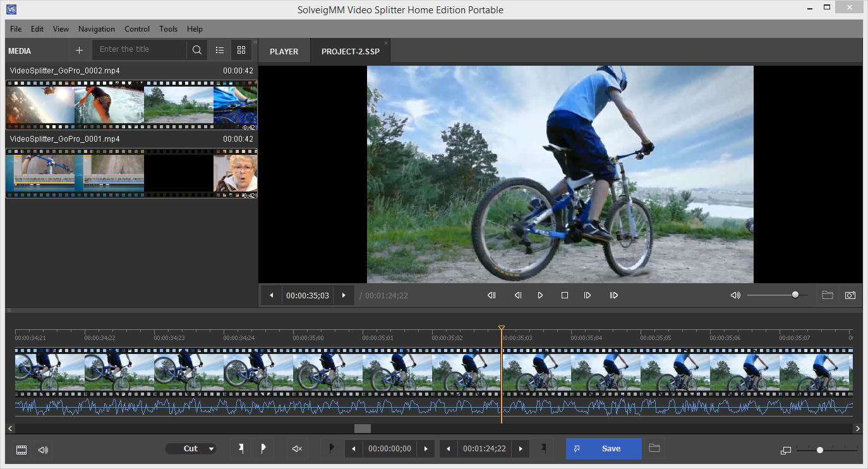Toggle the timeline audio waveform speaker icon
The height and width of the screenshot is (469, 868).
click(43, 450)
